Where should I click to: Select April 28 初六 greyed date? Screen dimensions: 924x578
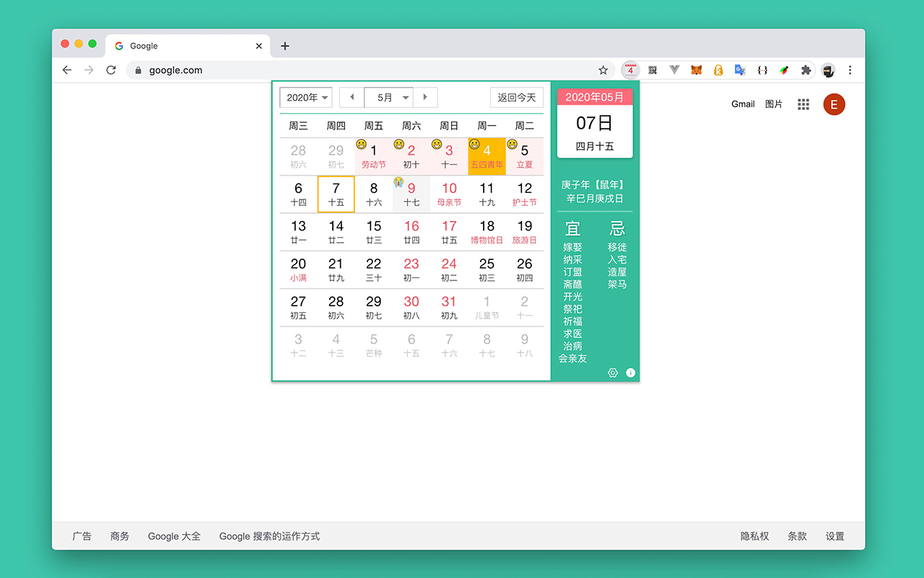[298, 157]
